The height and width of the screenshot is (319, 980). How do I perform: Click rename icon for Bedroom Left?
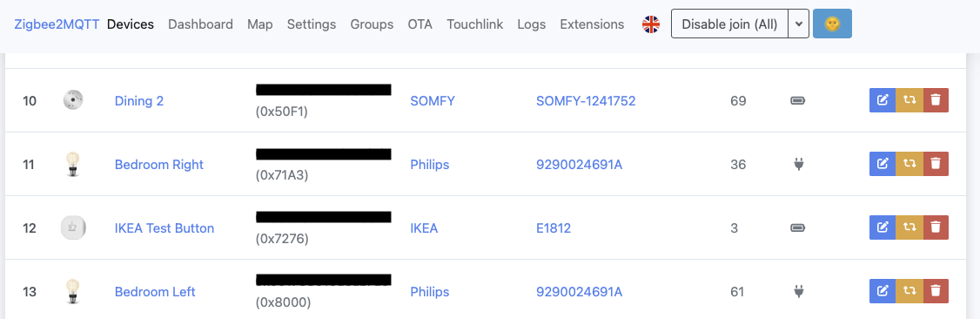coord(883,291)
